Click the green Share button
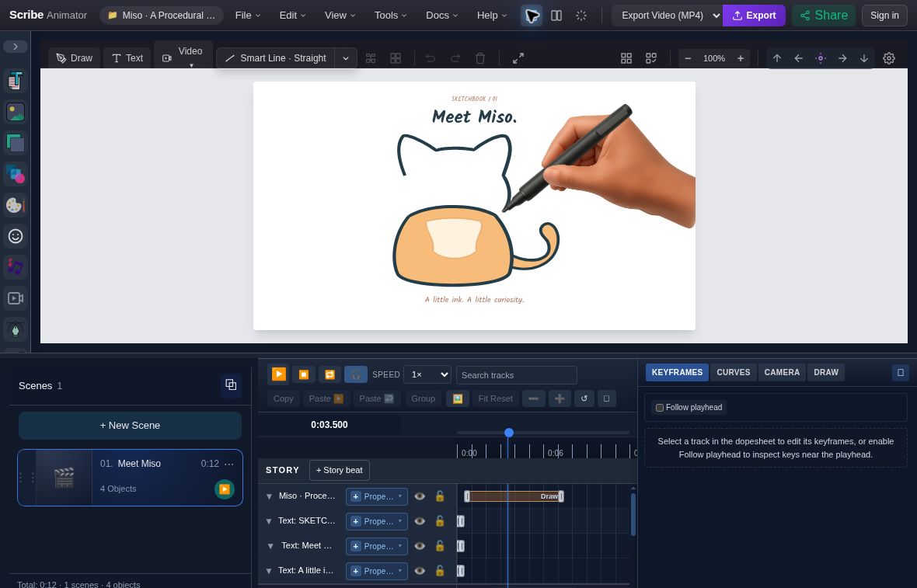The height and width of the screenshot is (588, 917). click(x=824, y=16)
